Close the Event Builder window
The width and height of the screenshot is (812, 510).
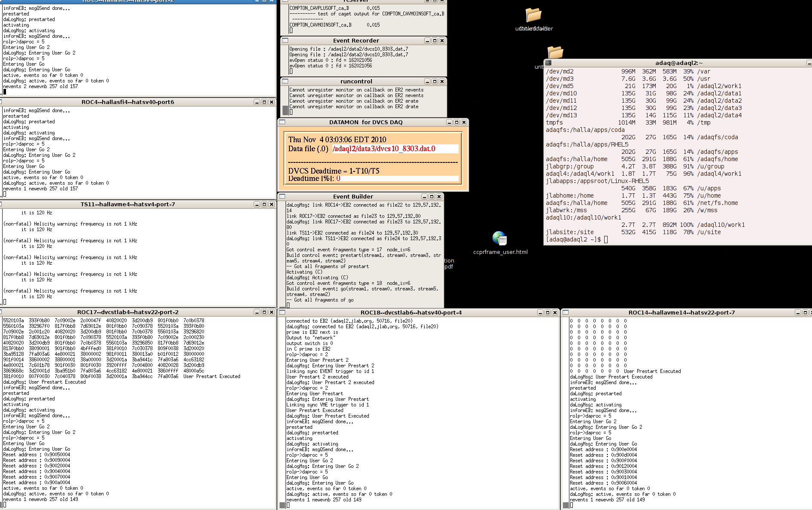pyautogui.click(x=439, y=196)
